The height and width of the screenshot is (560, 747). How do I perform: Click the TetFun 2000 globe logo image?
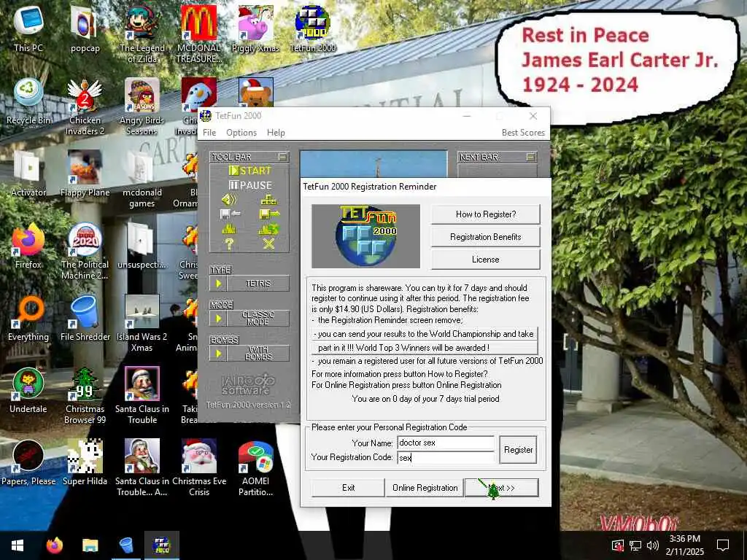pyautogui.click(x=366, y=236)
